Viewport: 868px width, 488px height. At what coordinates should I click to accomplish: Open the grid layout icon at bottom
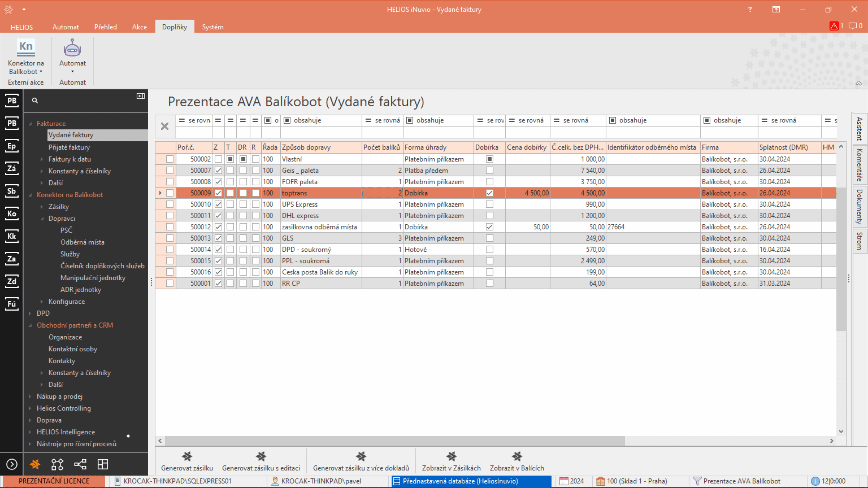103,464
